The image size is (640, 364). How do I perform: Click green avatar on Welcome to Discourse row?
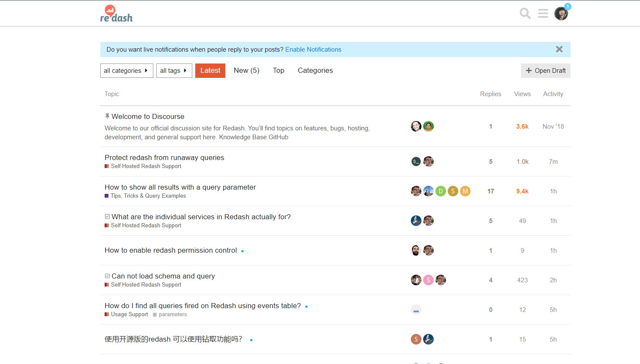tap(428, 127)
